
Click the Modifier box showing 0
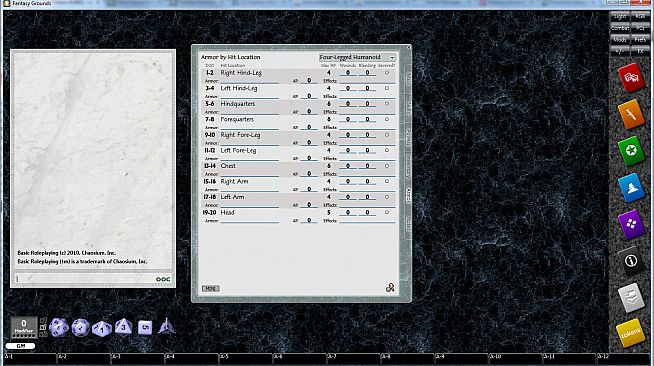[x=24, y=326]
